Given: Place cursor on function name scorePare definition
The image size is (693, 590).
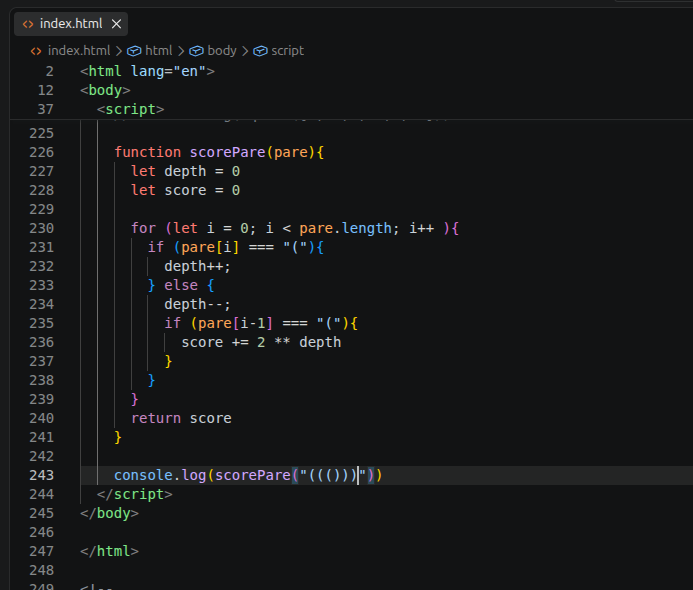Looking at the screenshot, I should [x=227, y=152].
